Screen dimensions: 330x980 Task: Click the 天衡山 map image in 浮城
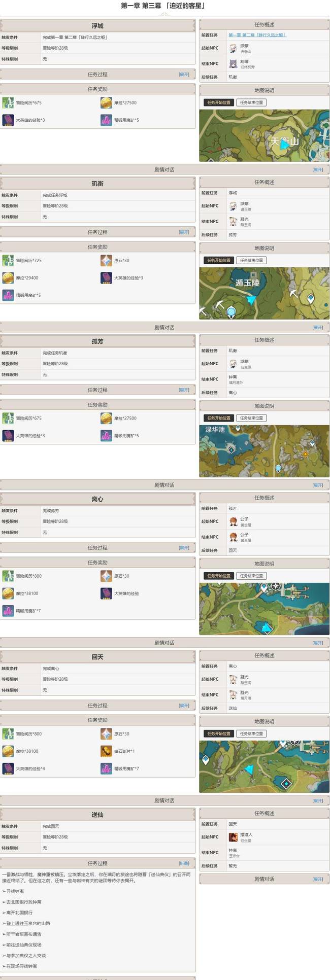pos(264,136)
